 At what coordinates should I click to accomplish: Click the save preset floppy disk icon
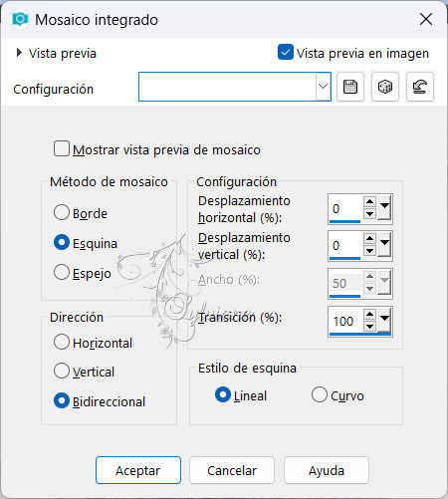pos(350,87)
